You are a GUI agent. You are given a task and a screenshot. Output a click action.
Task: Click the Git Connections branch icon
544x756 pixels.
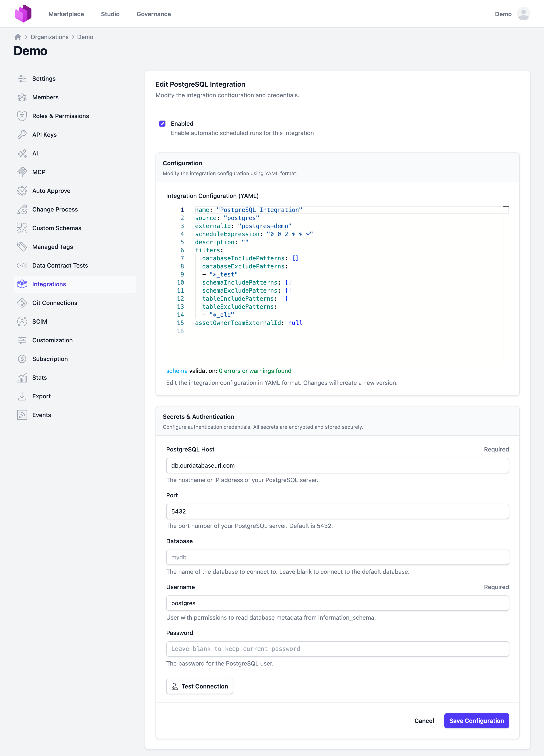(22, 303)
